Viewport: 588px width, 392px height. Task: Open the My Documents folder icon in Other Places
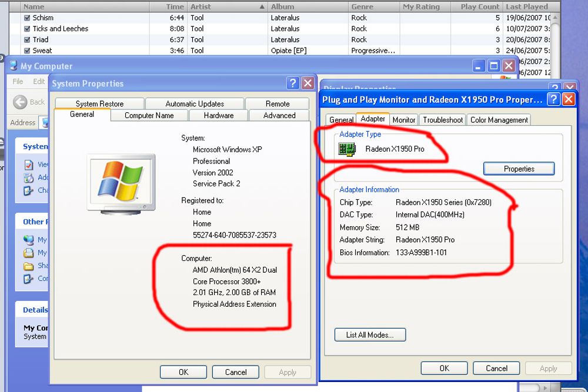click(x=28, y=253)
